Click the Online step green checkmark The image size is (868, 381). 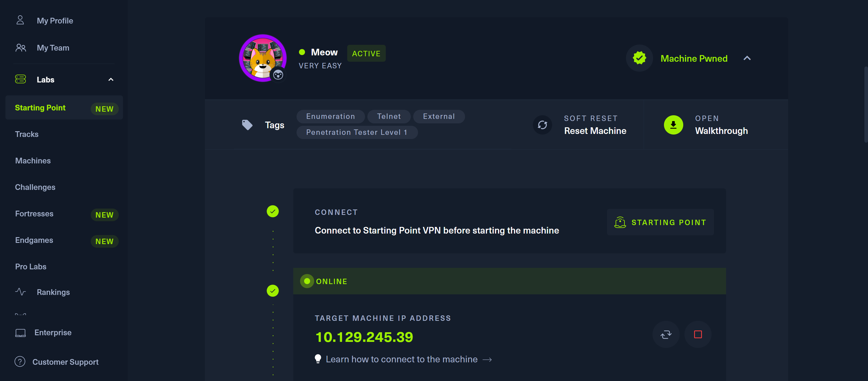coord(272,291)
